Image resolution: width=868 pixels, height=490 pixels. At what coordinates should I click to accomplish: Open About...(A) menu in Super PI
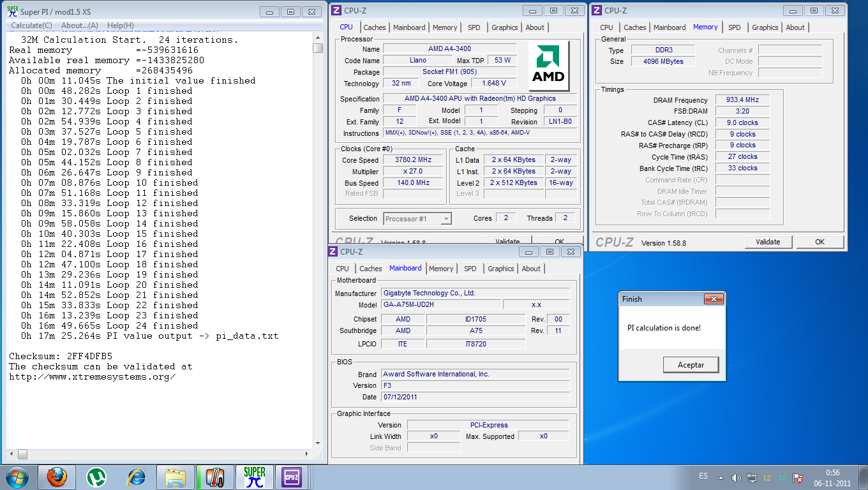pos(80,26)
